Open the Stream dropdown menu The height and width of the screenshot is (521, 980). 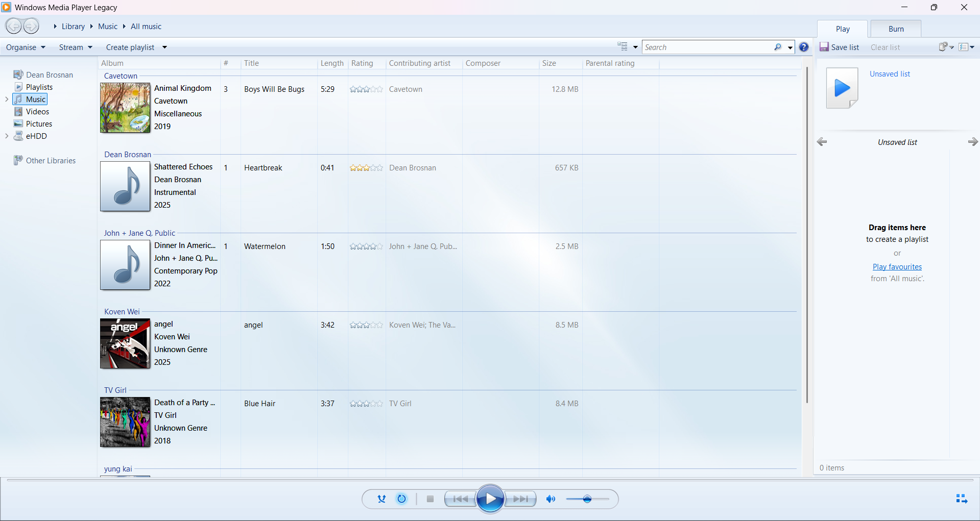76,47
